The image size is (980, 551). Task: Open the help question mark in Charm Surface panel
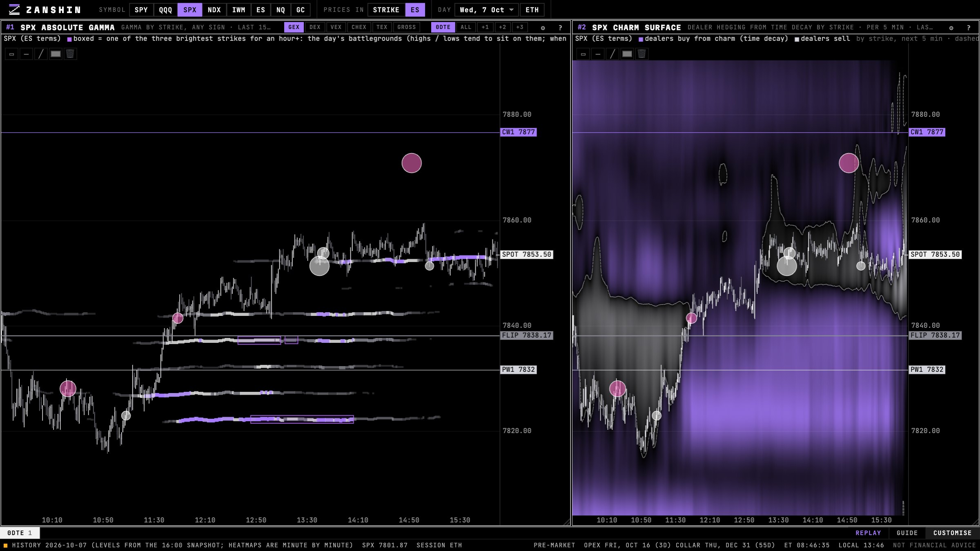click(969, 28)
